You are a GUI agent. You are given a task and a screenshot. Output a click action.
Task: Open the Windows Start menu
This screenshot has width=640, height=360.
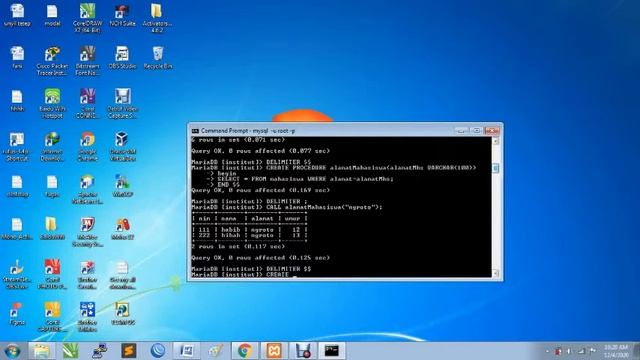[12, 351]
